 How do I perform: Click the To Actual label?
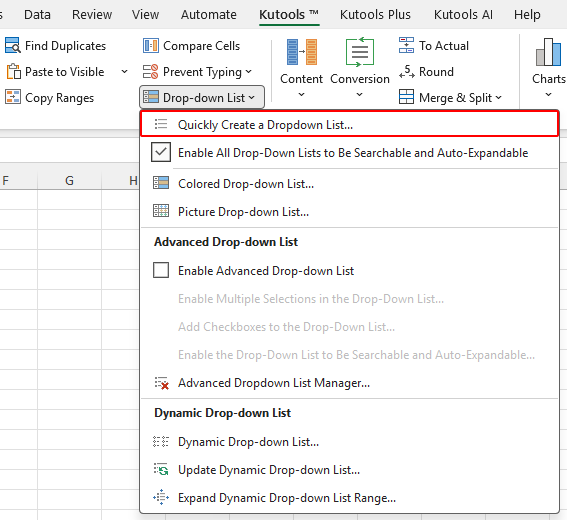444,46
